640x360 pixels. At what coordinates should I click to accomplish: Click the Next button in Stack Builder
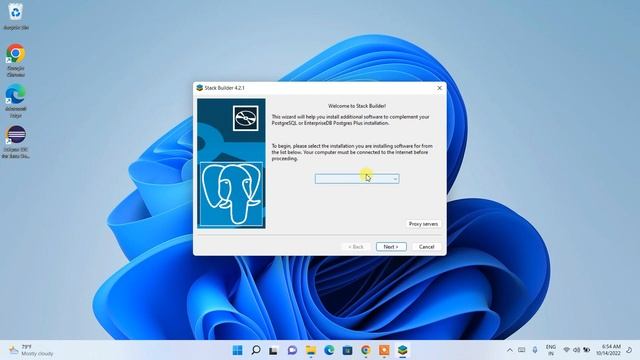[391, 247]
